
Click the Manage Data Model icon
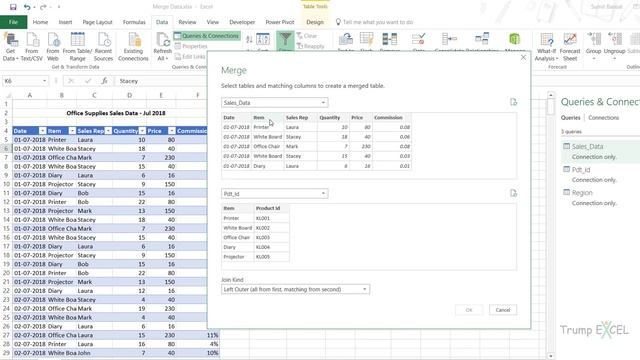pos(514,40)
